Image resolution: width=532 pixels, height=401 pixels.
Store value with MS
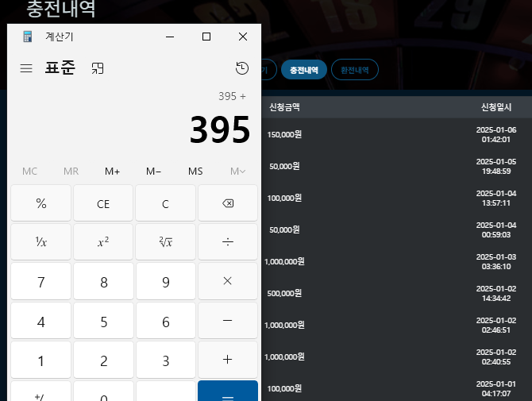pos(195,172)
